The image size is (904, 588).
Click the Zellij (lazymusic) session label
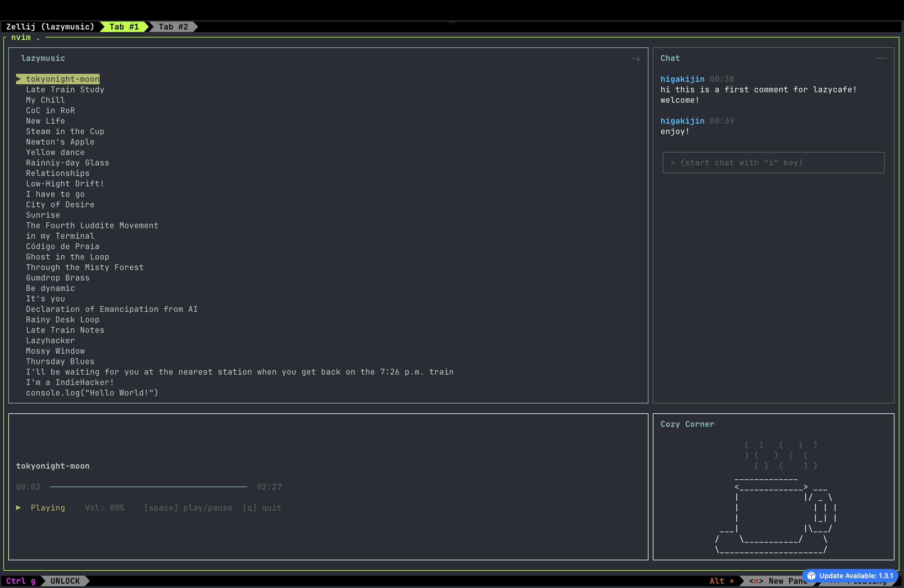[x=50, y=26]
